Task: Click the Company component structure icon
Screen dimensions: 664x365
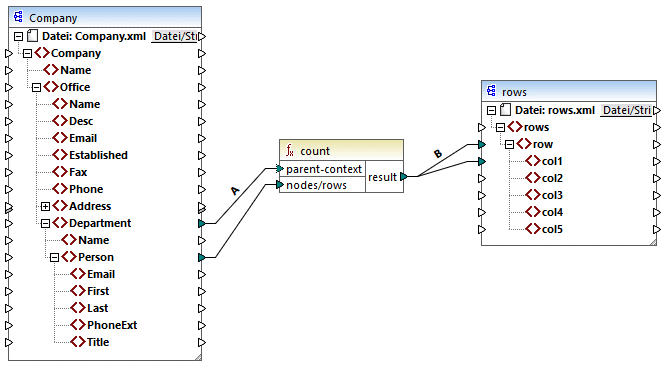Action: point(18,17)
